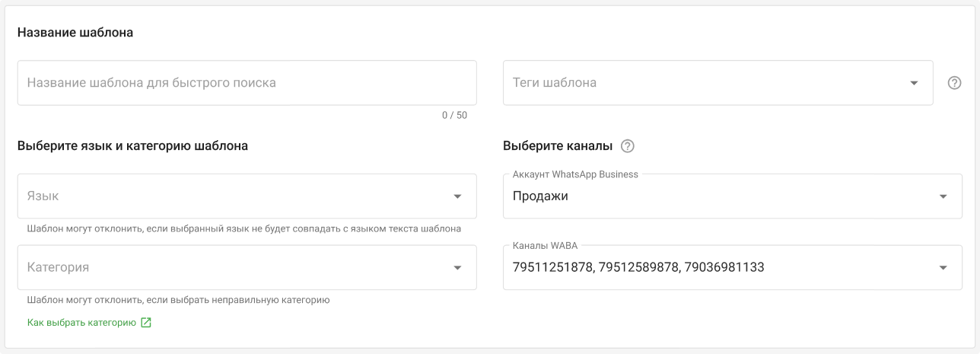Open the "Теги шаблона" dropdown
The width and height of the screenshot is (980, 354).
point(708,83)
